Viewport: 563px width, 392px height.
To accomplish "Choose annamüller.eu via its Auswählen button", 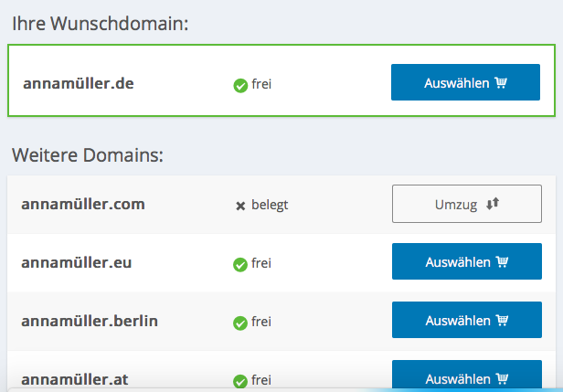I will (x=467, y=261).
